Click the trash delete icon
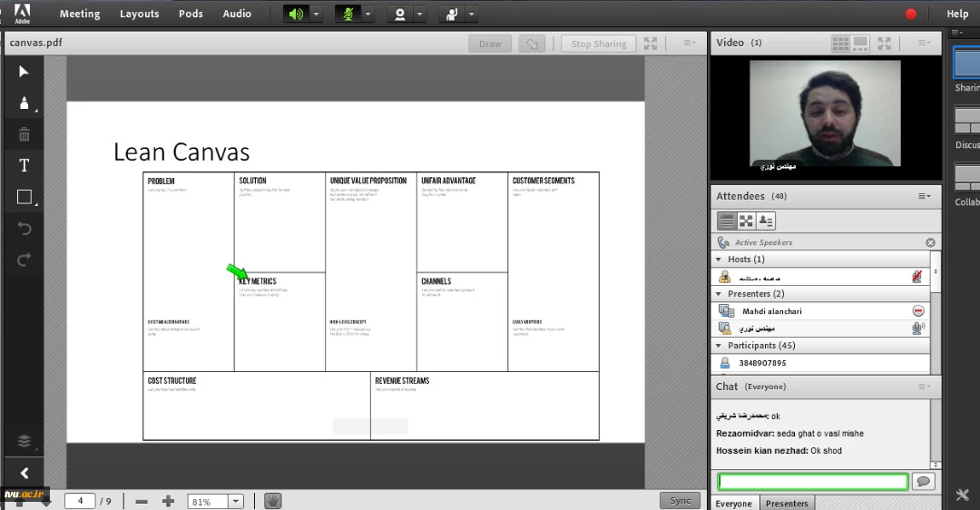Screen dimensions: 980x510 (24, 134)
